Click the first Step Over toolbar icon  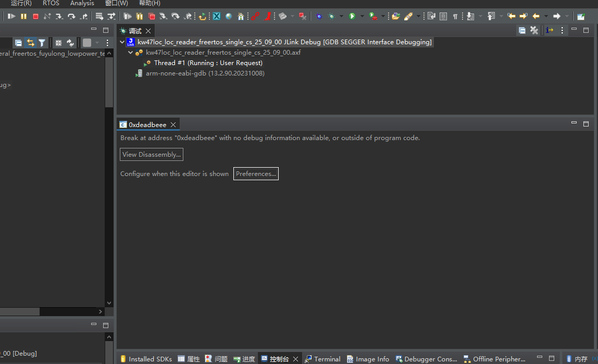pyautogui.click(x=71, y=16)
